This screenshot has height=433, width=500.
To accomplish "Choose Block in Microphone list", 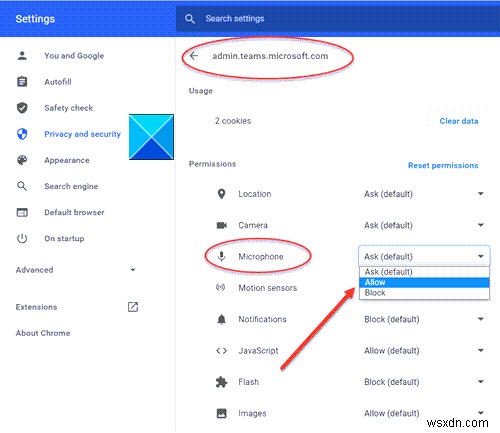I will coord(424,293).
